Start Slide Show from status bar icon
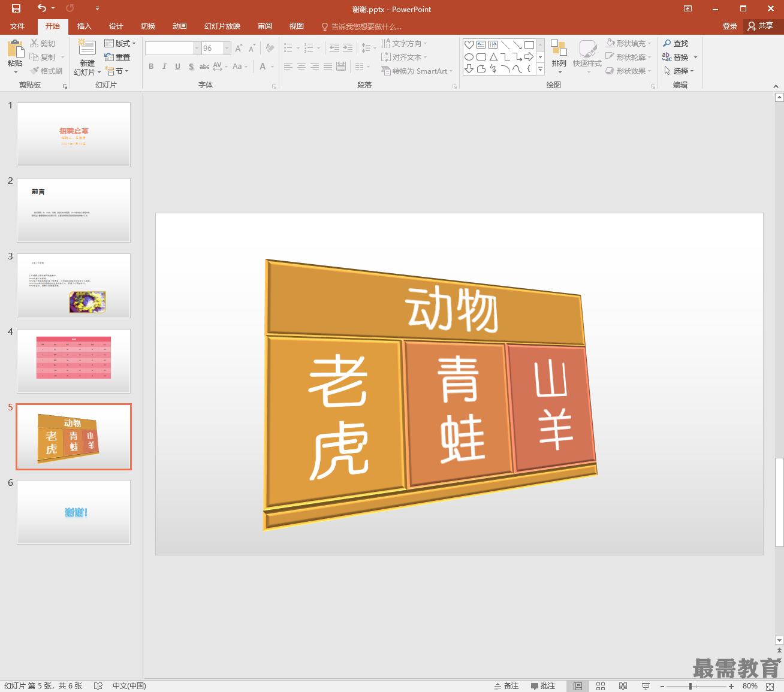The image size is (784, 692). pos(646,686)
